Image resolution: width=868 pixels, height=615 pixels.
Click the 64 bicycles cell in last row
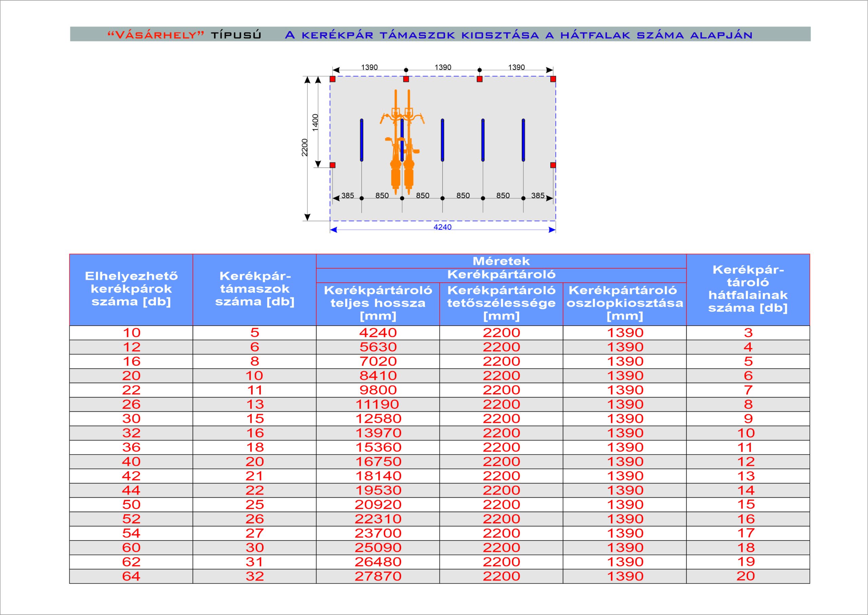click(x=131, y=576)
